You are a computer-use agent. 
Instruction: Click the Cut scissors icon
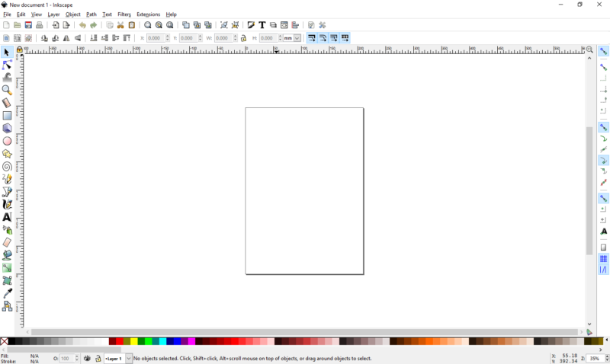(120, 25)
